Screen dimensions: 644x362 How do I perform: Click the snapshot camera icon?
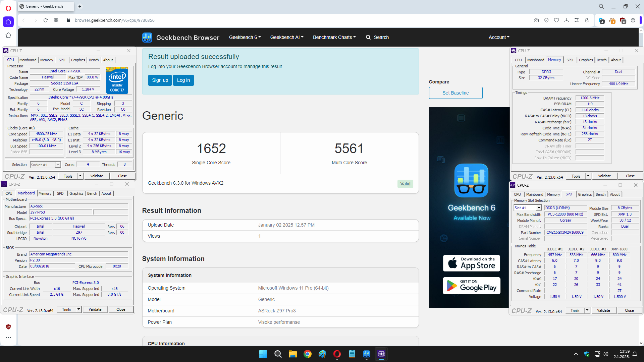point(536,20)
